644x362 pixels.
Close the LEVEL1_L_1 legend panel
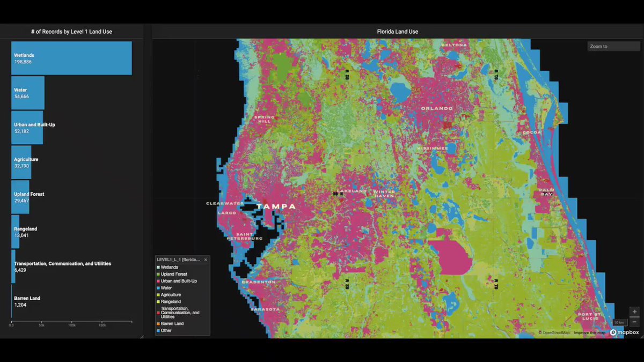206,260
